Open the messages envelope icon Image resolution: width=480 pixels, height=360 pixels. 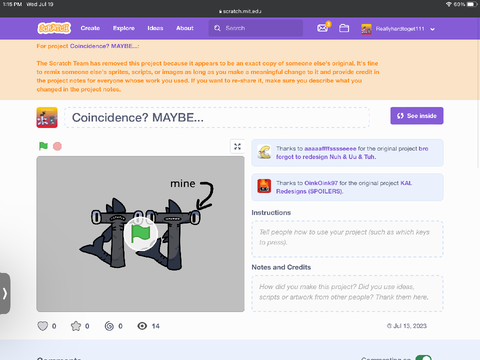tap(323, 28)
